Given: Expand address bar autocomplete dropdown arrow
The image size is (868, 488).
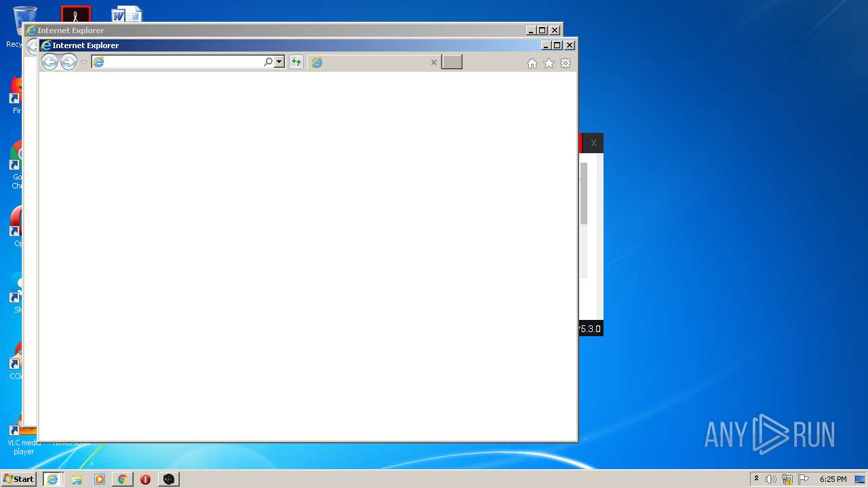Looking at the screenshot, I should pyautogui.click(x=279, y=62).
